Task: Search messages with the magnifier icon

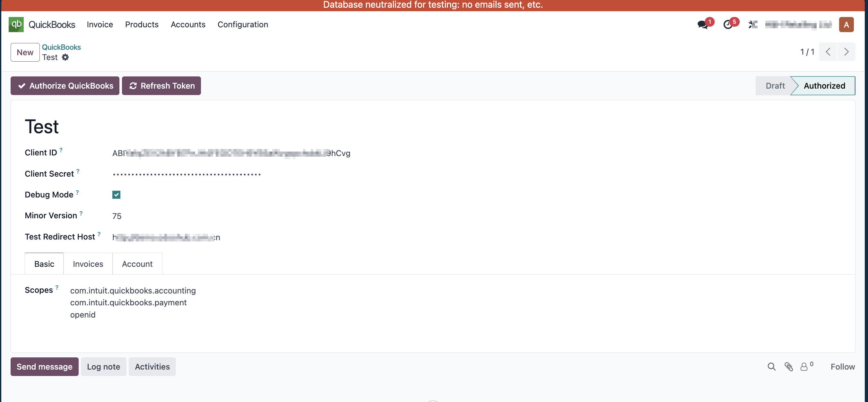Action: click(771, 367)
